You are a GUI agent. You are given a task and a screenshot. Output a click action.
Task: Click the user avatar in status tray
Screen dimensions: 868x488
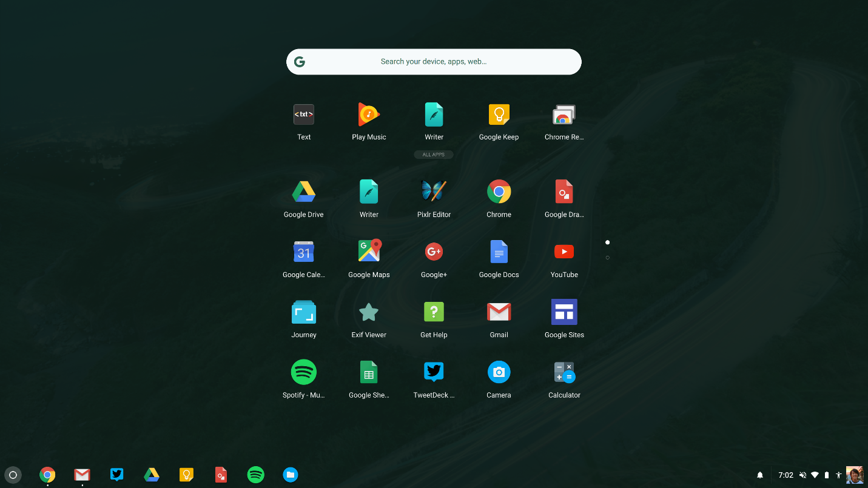855,475
